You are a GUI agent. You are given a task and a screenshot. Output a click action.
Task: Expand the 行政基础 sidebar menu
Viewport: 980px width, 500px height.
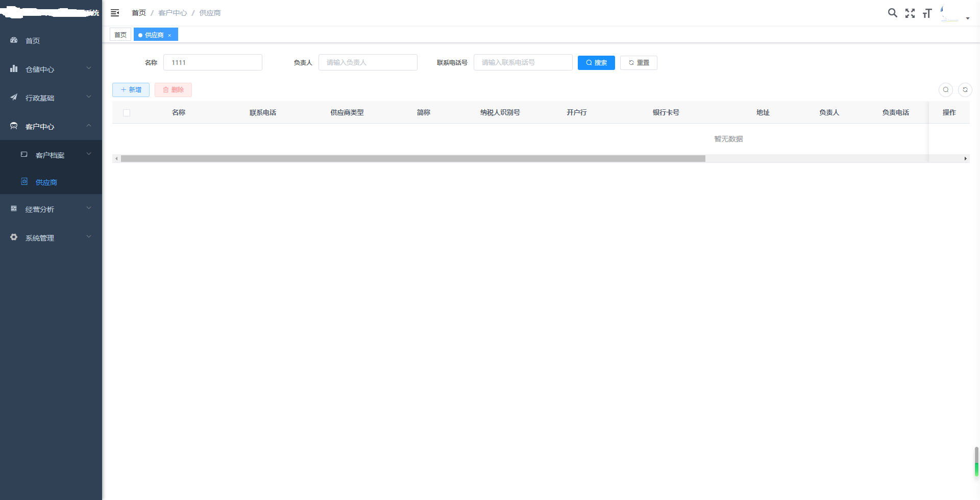tap(51, 98)
